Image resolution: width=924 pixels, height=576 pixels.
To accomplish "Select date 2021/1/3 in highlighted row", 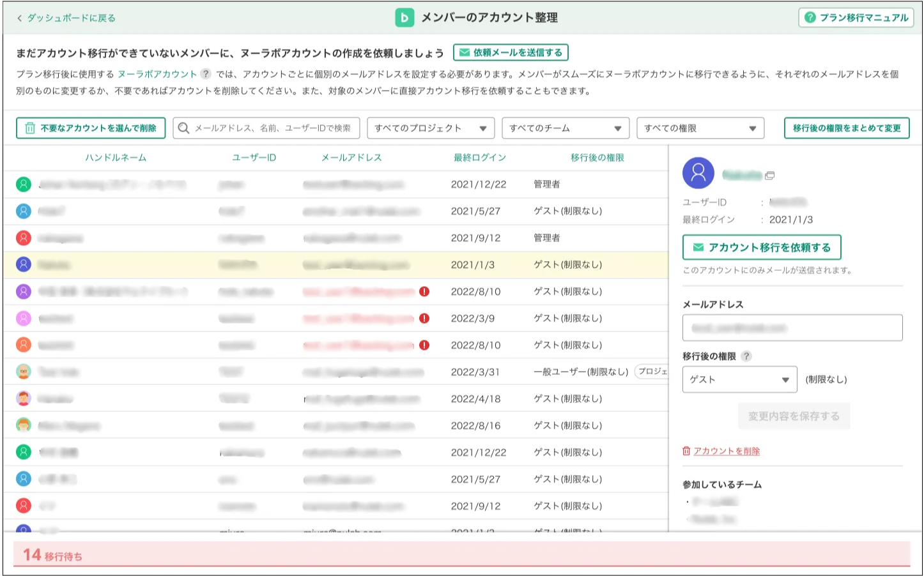I will (472, 265).
